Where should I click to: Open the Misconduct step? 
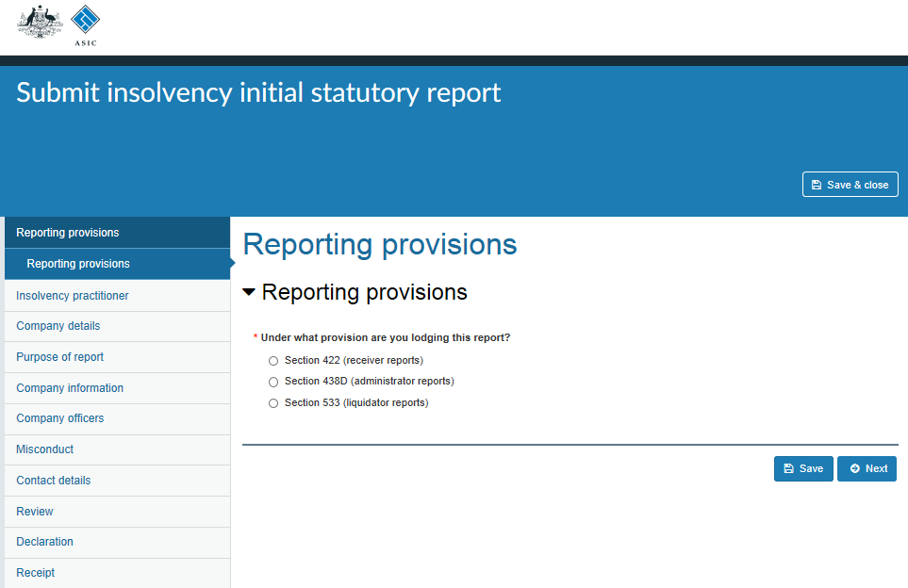tap(117, 449)
